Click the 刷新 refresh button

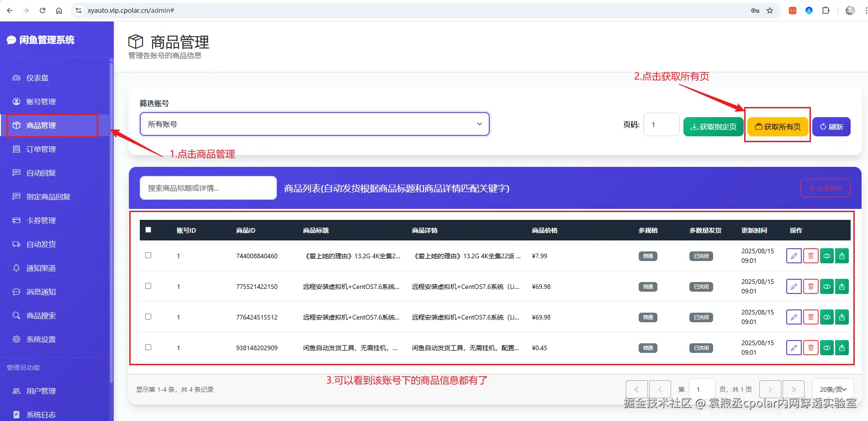[831, 127]
